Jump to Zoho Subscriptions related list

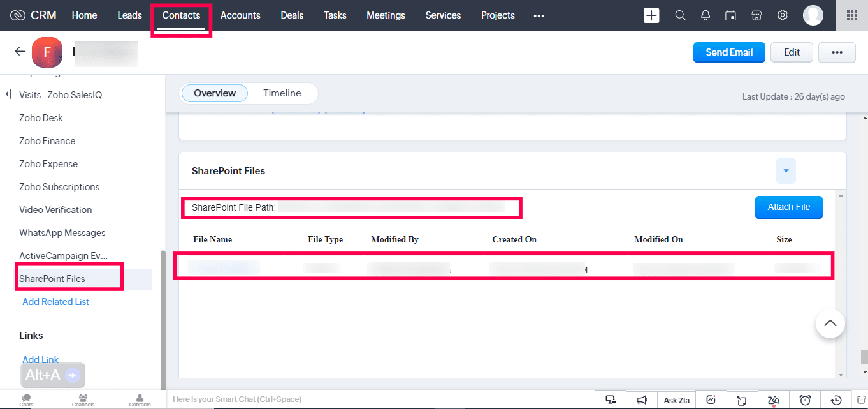point(59,187)
